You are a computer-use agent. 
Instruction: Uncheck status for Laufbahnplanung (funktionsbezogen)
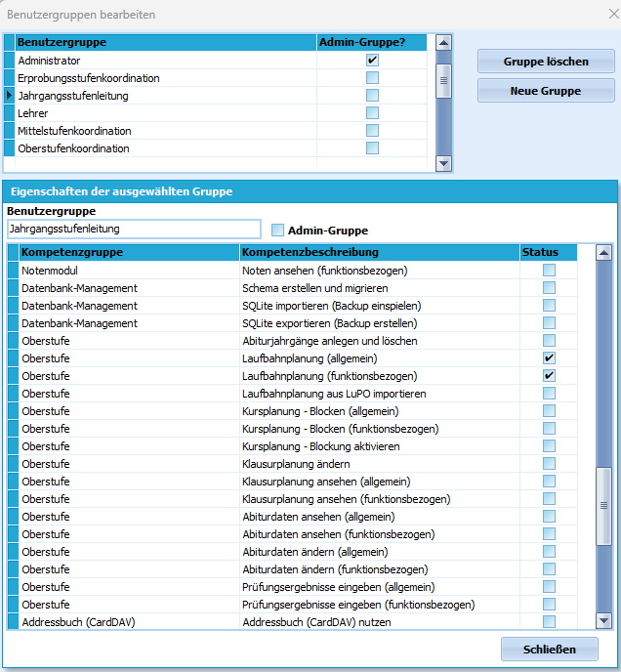pos(549,375)
